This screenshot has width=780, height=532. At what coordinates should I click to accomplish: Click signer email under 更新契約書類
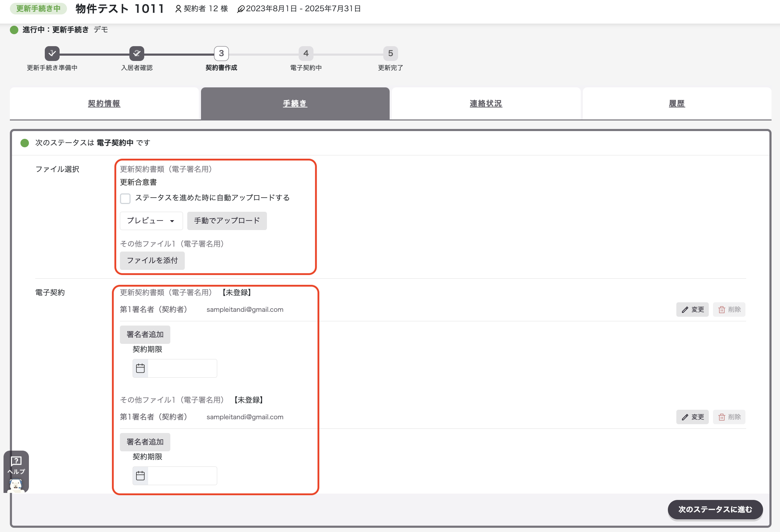click(245, 309)
